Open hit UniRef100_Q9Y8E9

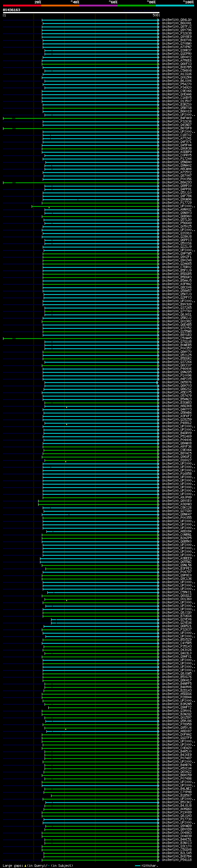(x=176, y=37)
